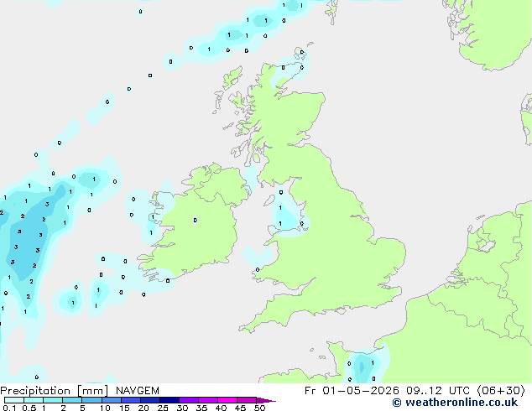Click the "Precipitation [mm]" title text
The image size is (532, 411).
55,391
